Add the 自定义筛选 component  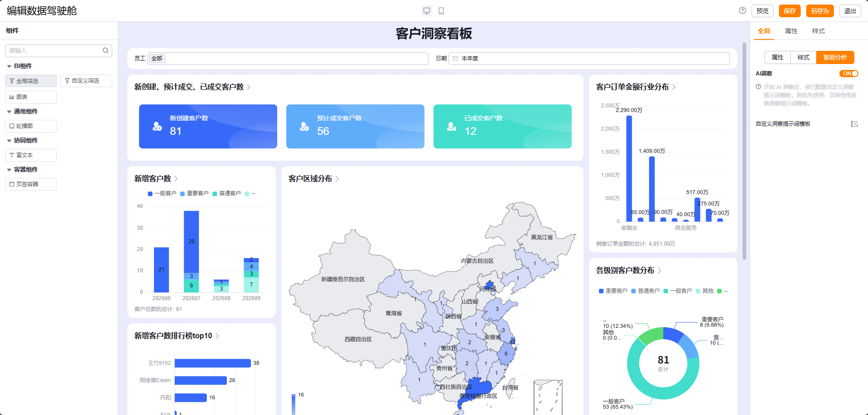point(86,81)
